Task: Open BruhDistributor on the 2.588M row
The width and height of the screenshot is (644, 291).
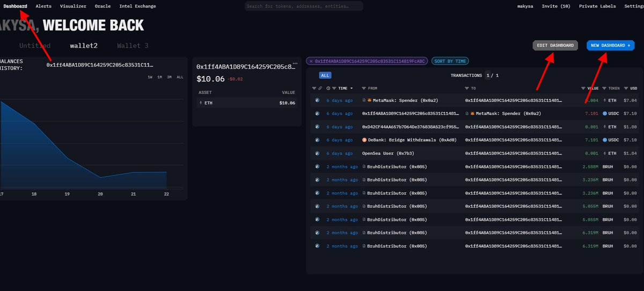Action: pos(397,167)
